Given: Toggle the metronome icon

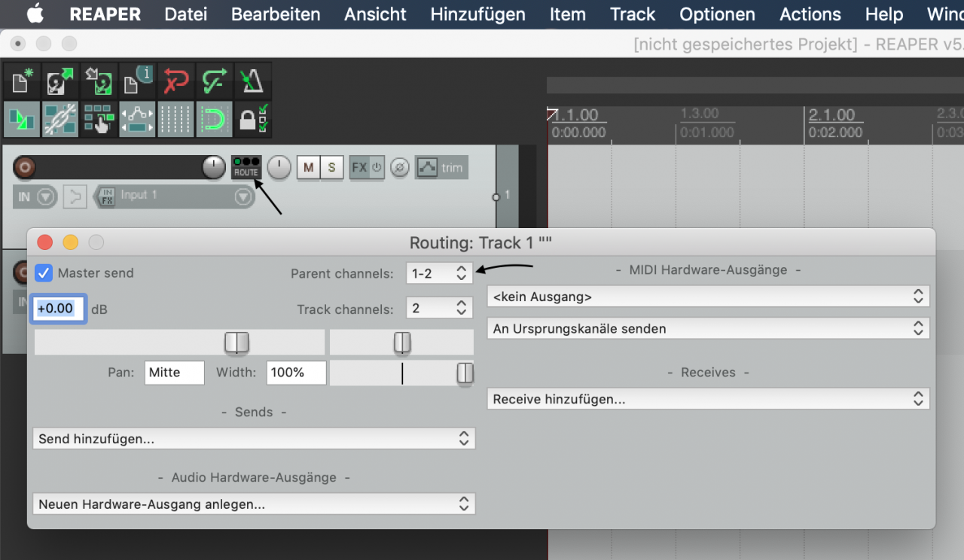Looking at the screenshot, I should point(252,81).
